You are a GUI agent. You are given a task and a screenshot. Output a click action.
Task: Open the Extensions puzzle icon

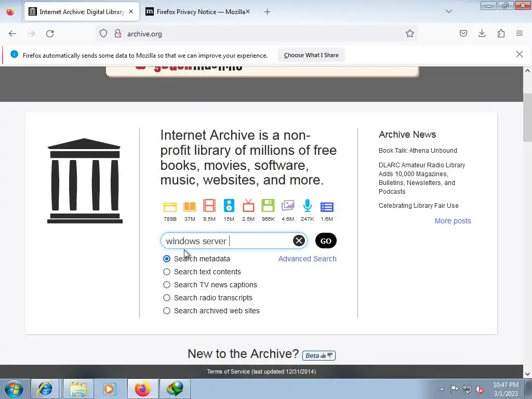(x=501, y=33)
